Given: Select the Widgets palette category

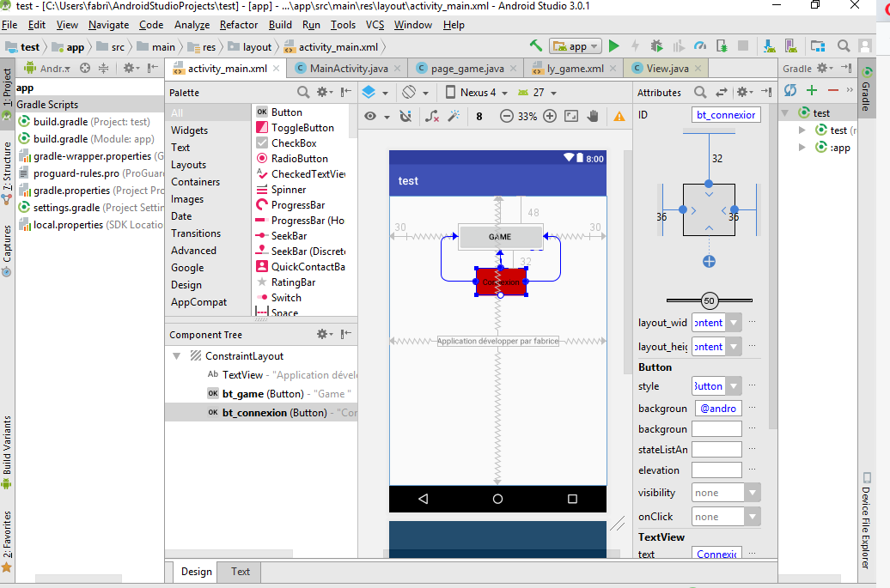Looking at the screenshot, I should click(189, 130).
